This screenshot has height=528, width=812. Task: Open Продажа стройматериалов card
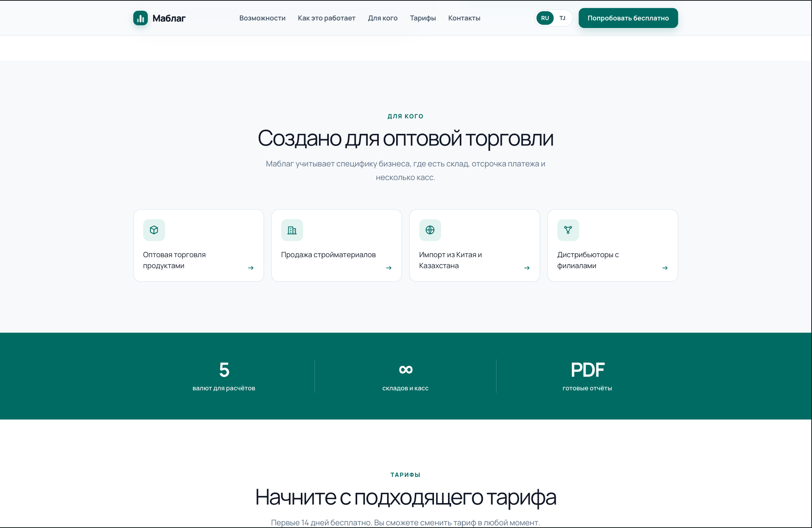coord(337,245)
